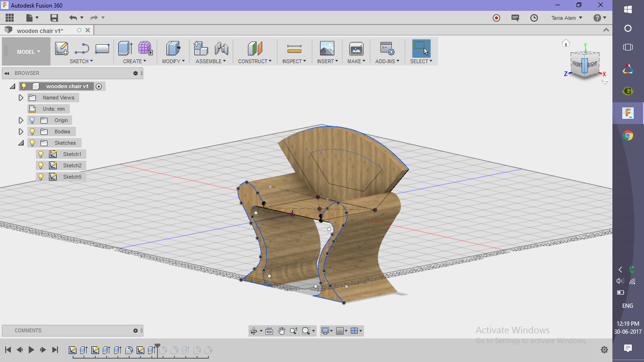Toggle visibility bulb of wooden chair v1

tap(24, 86)
